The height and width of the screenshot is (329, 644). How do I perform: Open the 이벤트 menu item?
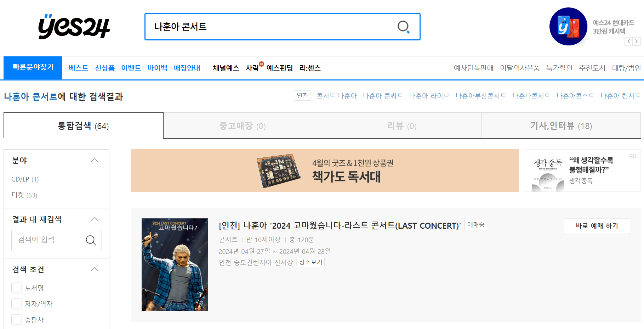point(131,68)
